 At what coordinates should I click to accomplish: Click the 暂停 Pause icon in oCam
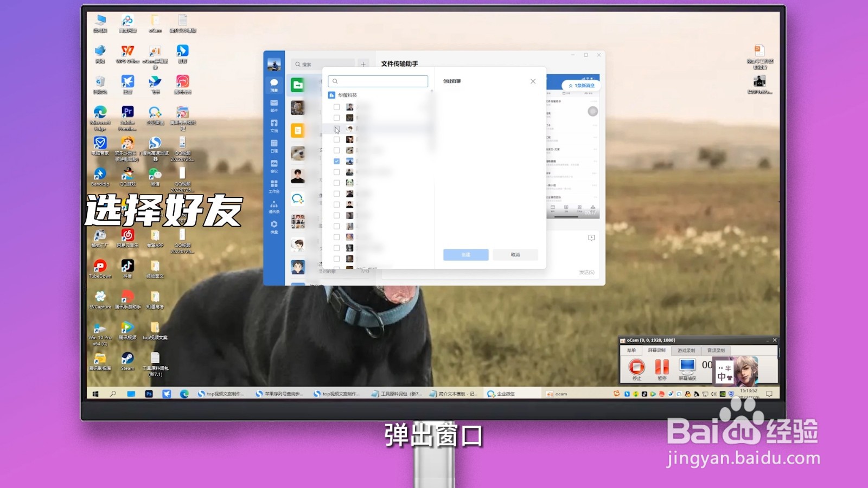coord(662,367)
